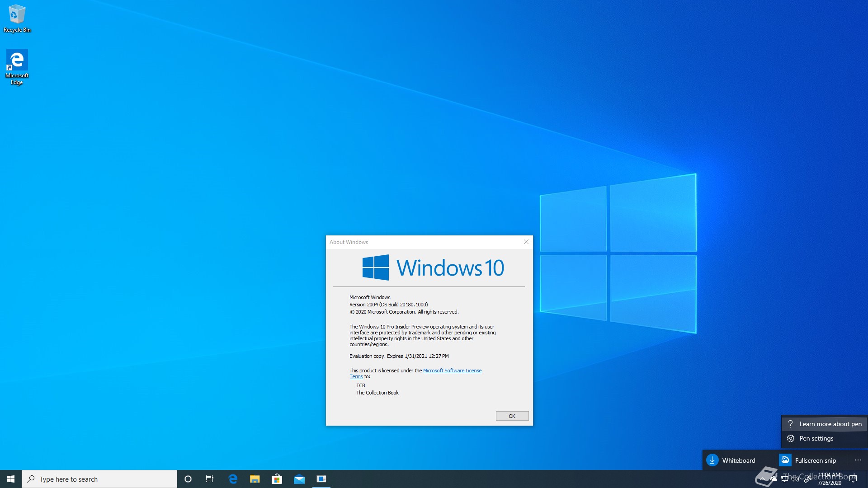
Task: Open Microsoft Store from the taskbar
Action: tap(277, 479)
